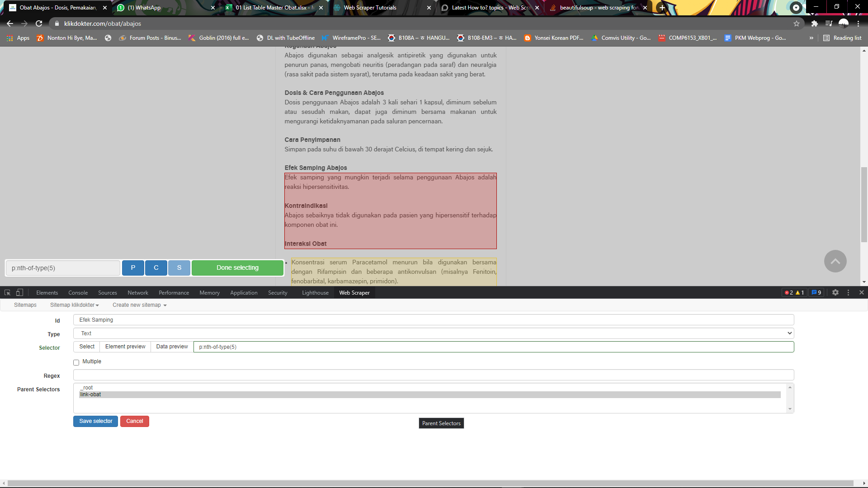
Task: Open the Type dropdown set to Text
Action: click(x=433, y=333)
